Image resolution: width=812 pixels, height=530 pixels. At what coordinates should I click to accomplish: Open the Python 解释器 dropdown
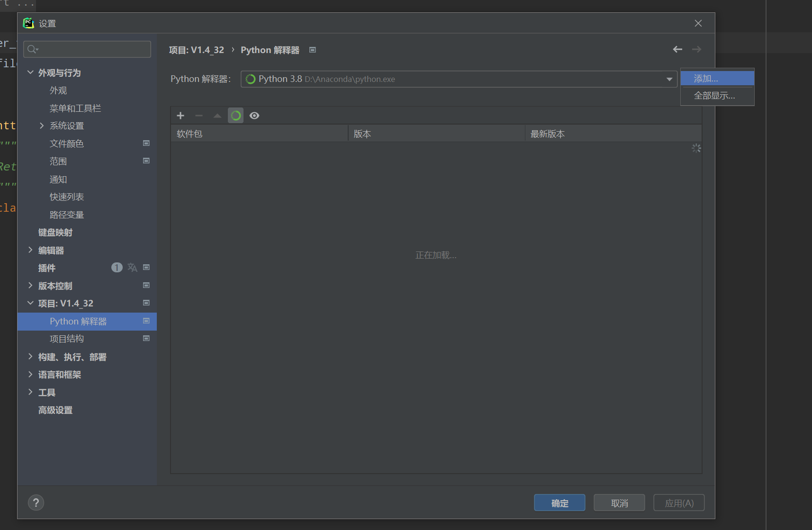click(669, 79)
